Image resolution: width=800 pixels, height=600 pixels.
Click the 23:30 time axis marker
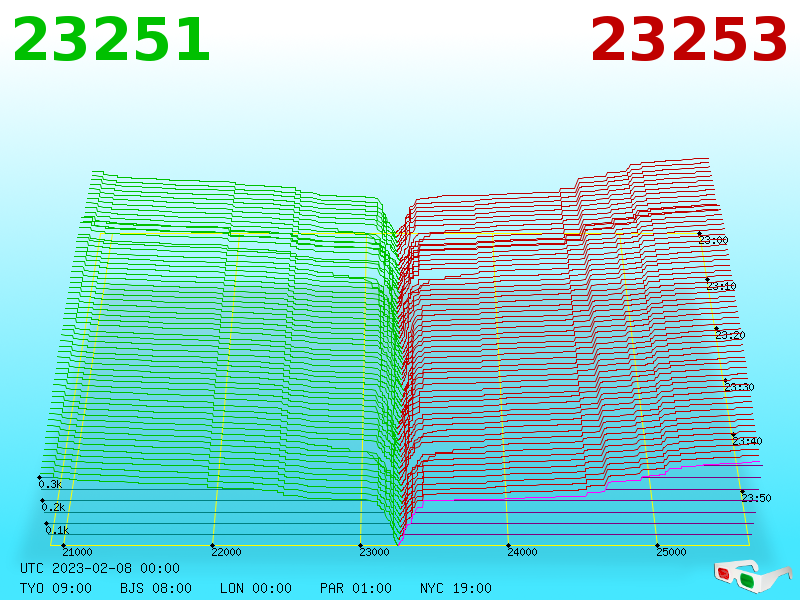pos(739,387)
